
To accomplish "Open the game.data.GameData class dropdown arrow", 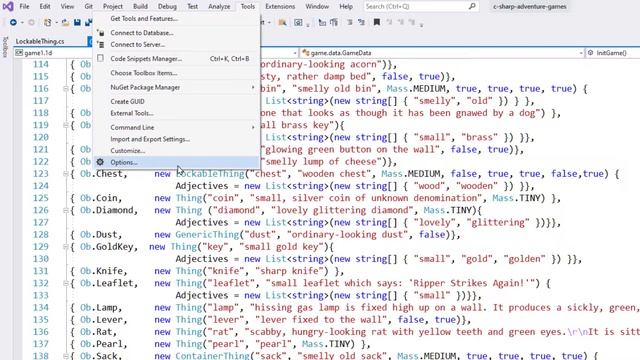I will pos(581,53).
